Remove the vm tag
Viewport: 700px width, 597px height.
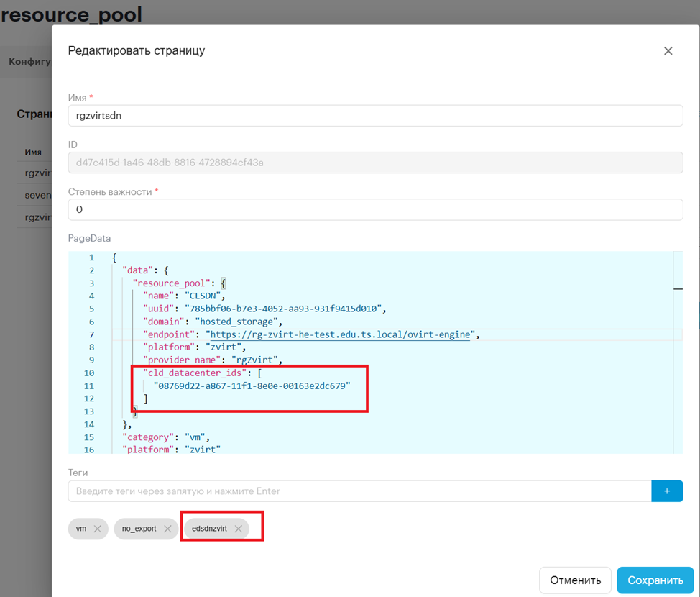click(x=97, y=529)
